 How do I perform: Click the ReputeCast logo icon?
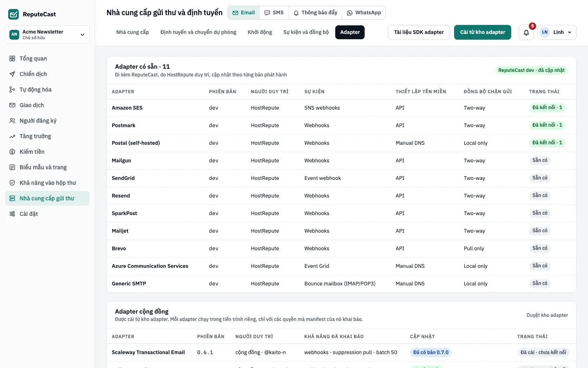[13, 14]
